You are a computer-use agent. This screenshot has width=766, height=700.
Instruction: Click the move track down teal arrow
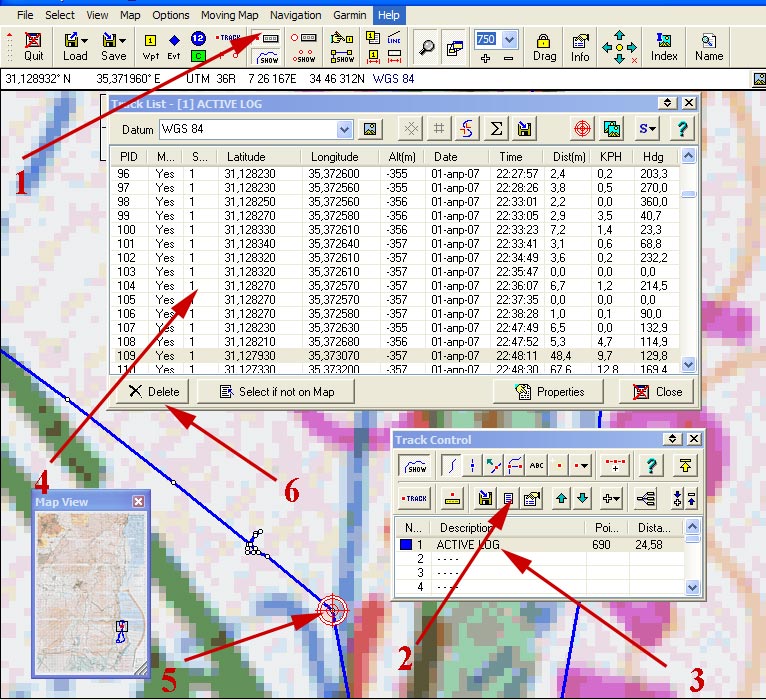pos(582,498)
